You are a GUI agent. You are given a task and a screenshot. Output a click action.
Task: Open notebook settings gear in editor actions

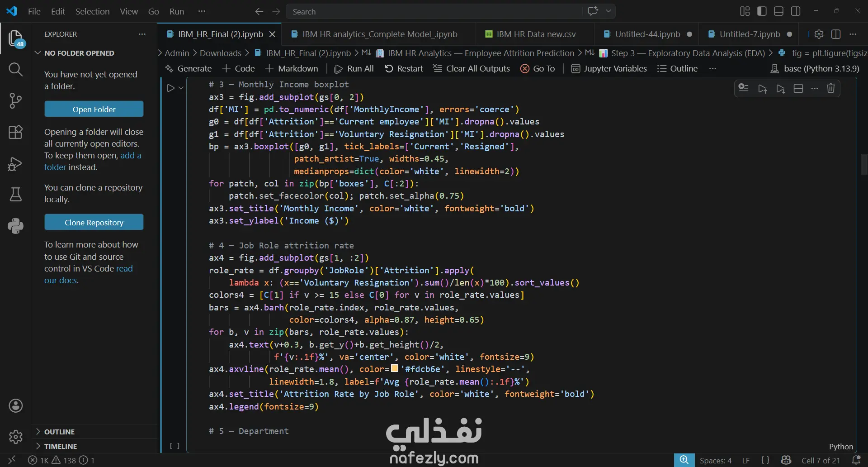819,34
